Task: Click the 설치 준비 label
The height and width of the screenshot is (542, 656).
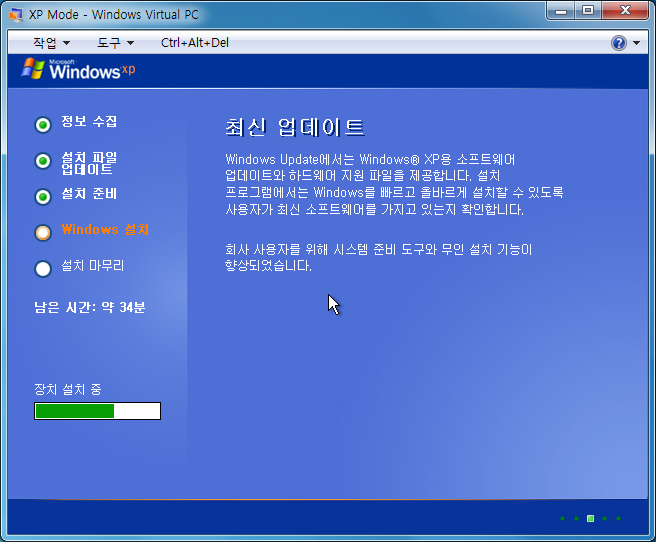Action: [x=89, y=193]
